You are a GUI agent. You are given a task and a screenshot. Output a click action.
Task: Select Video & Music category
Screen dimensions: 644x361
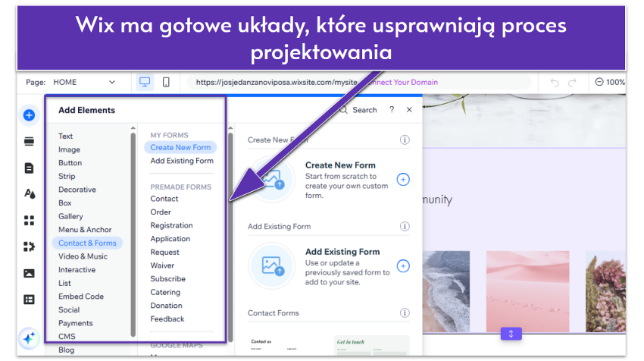click(x=83, y=256)
